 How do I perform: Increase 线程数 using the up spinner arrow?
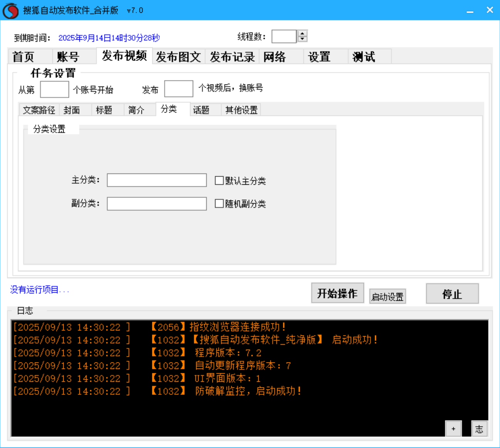click(x=302, y=33)
